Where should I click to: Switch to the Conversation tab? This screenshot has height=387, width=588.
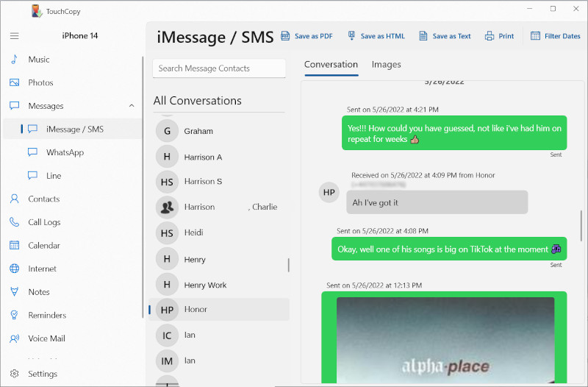click(x=331, y=65)
